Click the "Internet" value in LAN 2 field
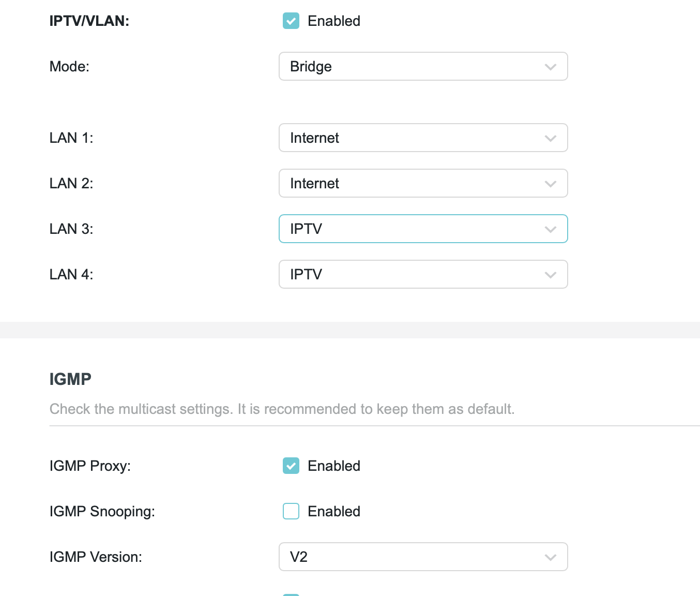 pyautogui.click(x=314, y=184)
